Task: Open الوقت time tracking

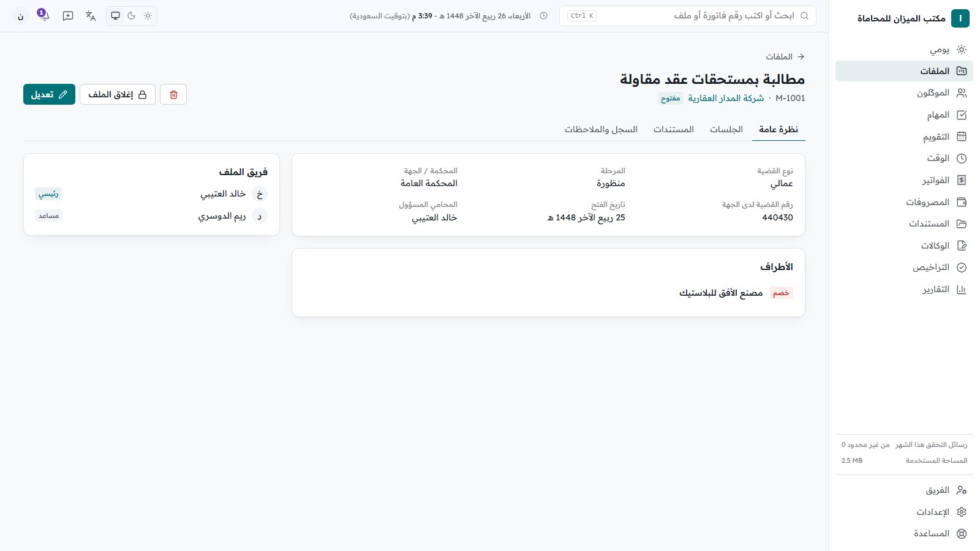Action: point(904,159)
